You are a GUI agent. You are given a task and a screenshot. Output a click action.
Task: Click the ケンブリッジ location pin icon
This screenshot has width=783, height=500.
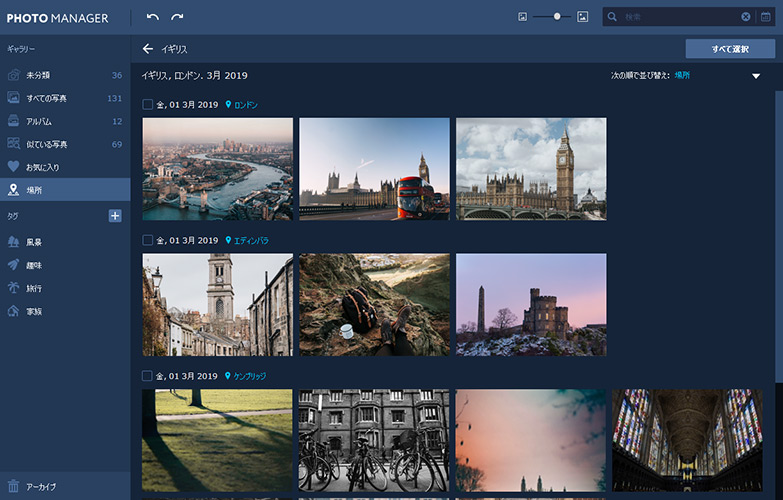tap(228, 376)
